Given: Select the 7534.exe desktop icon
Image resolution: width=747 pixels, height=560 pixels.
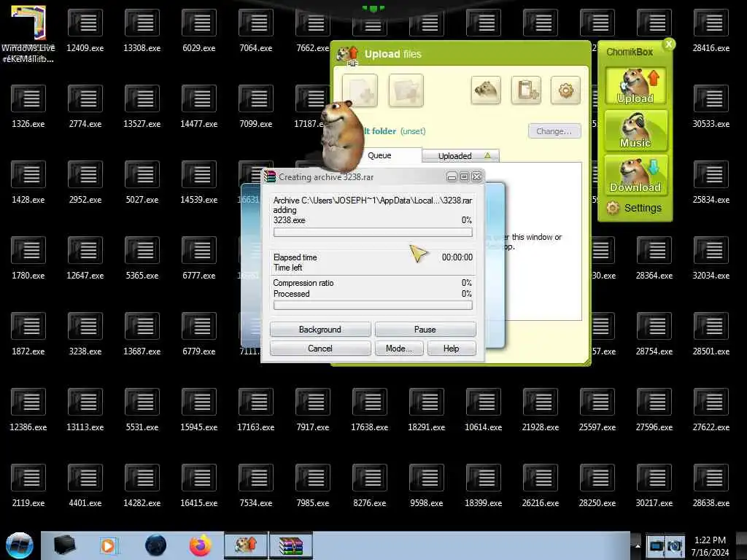Looking at the screenshot, I should (256, 485).
